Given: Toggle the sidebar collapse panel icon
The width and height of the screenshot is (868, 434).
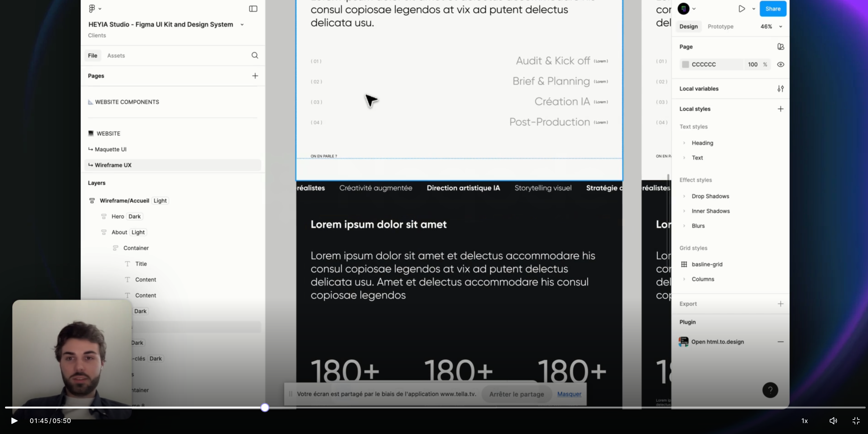Looking at the screenshot, I should point(253,9).
